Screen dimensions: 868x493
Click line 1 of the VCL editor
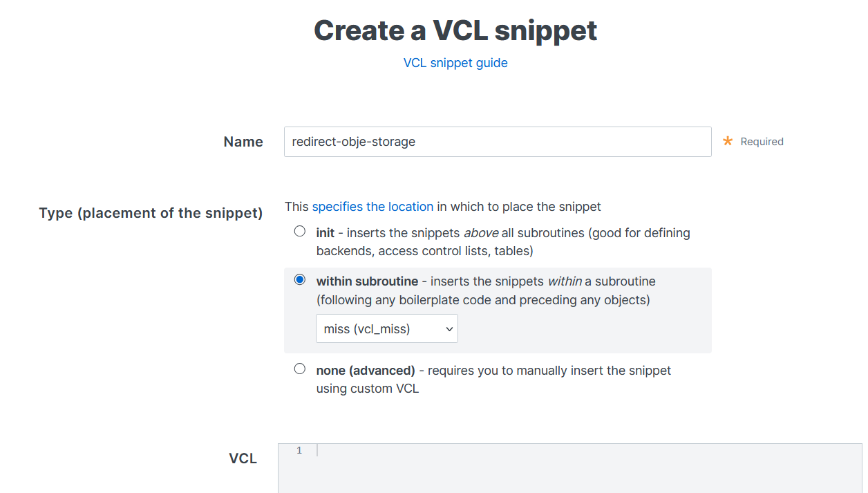pos(484,449)
